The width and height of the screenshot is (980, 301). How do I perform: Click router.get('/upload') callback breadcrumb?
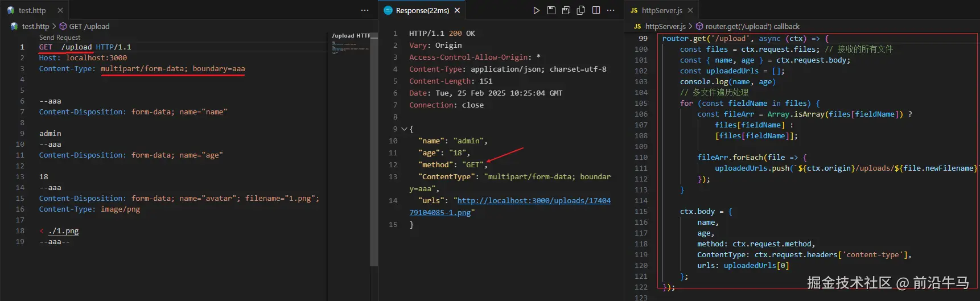point(752,26)
